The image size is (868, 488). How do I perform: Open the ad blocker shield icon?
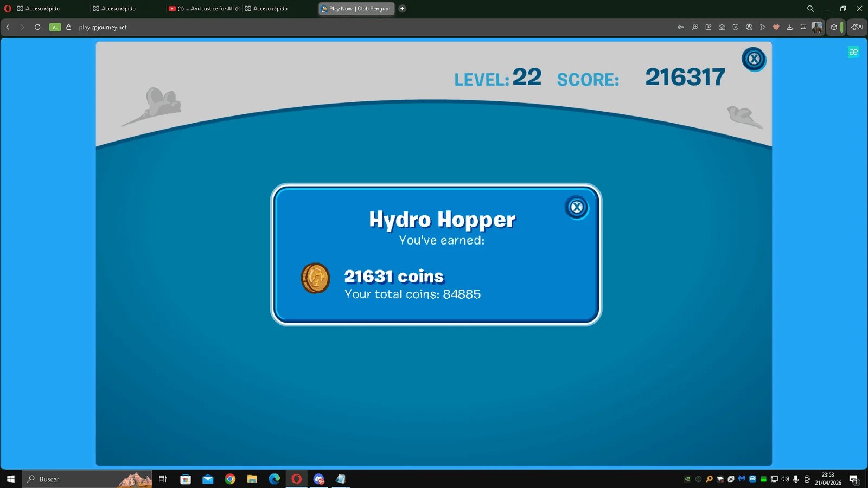tap(736, 27)
